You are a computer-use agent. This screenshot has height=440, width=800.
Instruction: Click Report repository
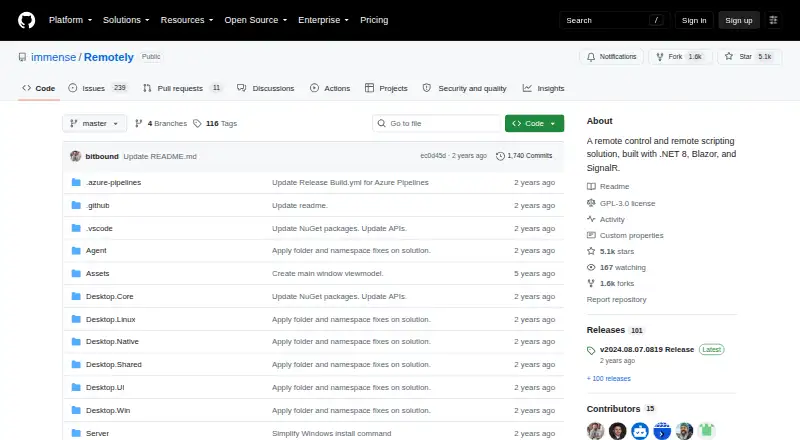point(616,300)
